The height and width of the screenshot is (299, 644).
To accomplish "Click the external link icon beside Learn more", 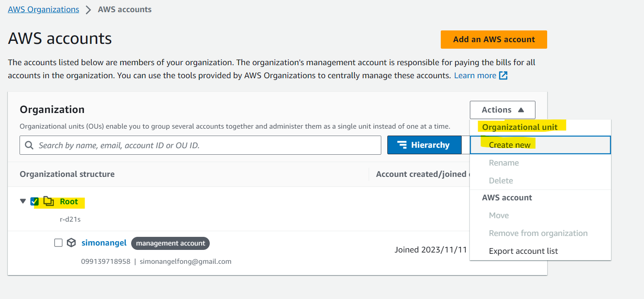I will click(x=503, y=76).
